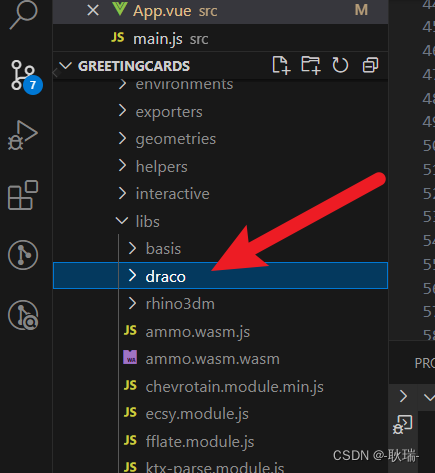Expand the environments folder
Screen dimensions: 435x473
220,84
